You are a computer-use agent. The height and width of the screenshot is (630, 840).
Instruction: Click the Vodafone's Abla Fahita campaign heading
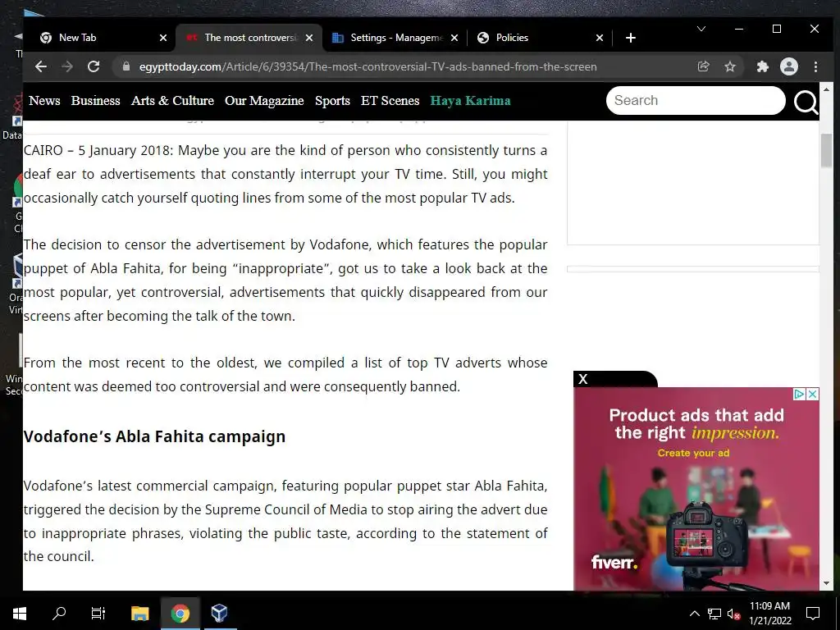tap(154, 436)
